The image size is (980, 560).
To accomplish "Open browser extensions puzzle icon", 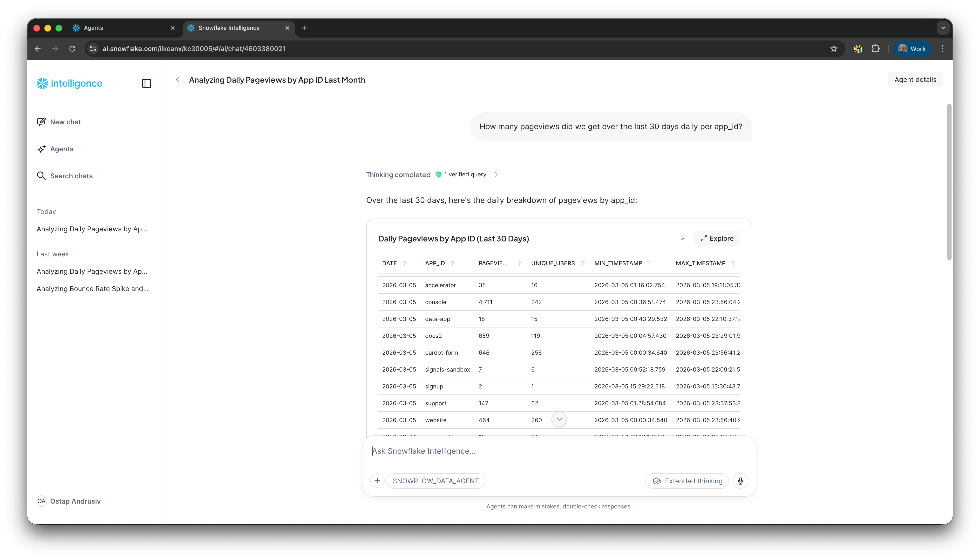I will click(x=876, y=49).
